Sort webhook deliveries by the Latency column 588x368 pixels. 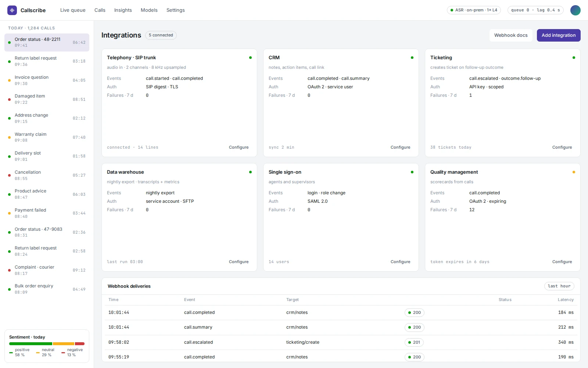point(566,300)
